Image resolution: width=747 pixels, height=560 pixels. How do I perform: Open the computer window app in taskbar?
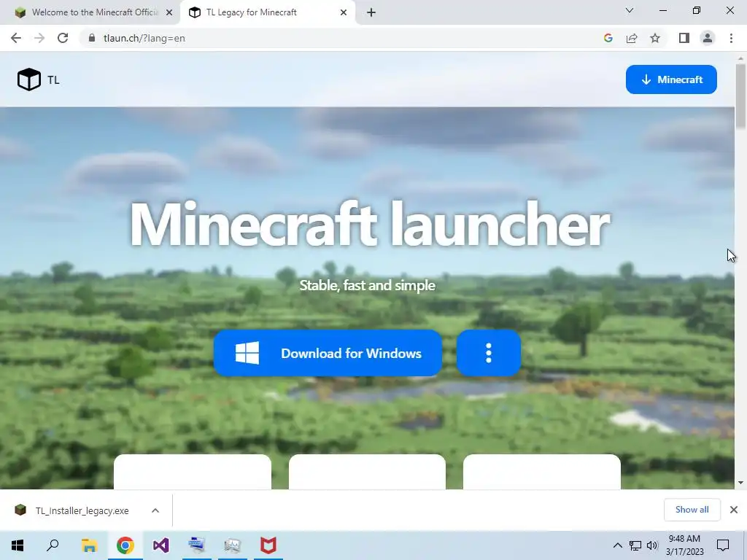pos(197,545)
